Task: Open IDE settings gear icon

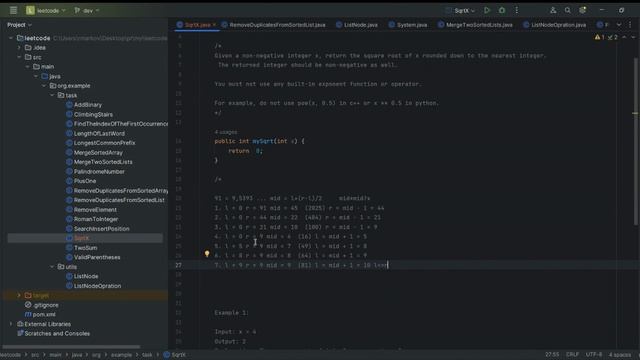Action: [x=582, y=10]
